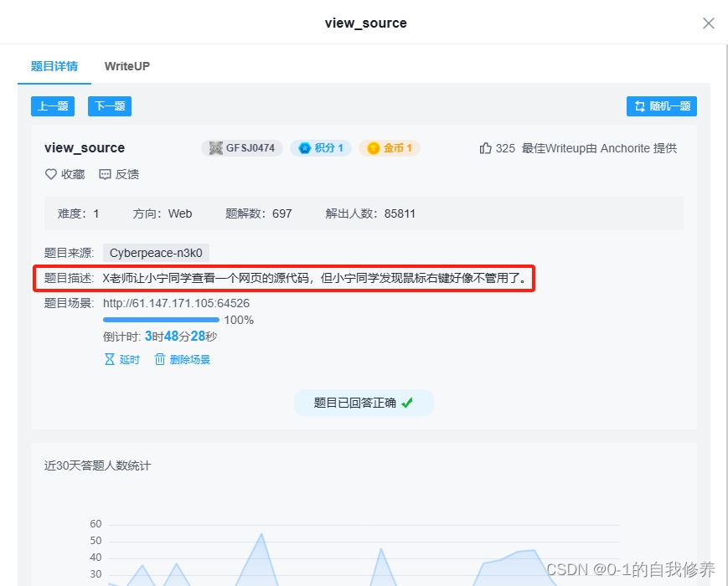Screen dimensions: 728x586
Task: Switch to the WriteUP tab
Action: [x=126, y=66]
